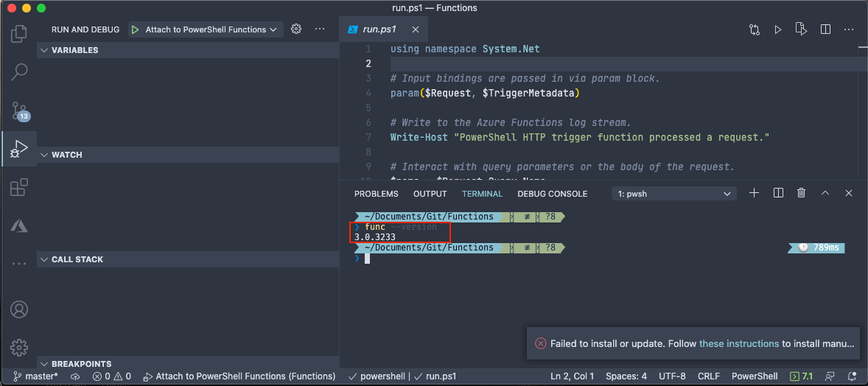Screen dimensions: 868x386
Task: Click the run.ps1 check item in status bar
Action: tap(435, 376)
